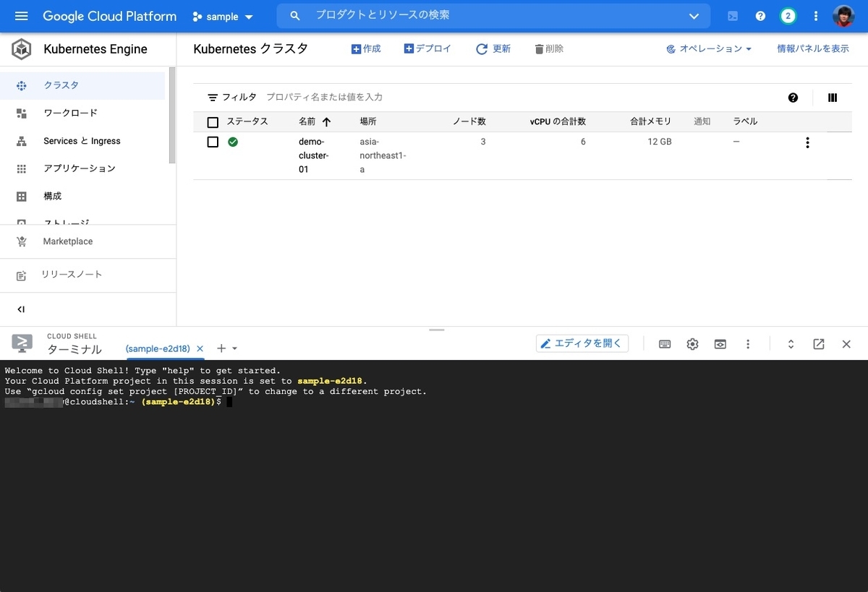Click the column display options icon above the table
Image resolution: width=868 pixels, height=592 pixels.
[833, 97]
